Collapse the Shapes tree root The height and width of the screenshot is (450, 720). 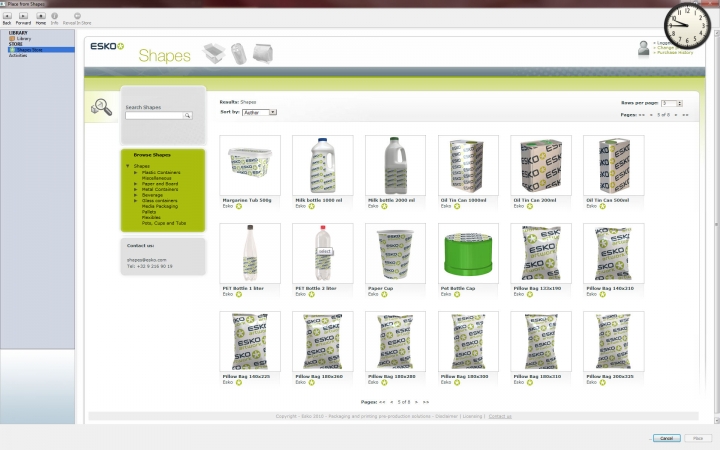click(x=128, y=166)
